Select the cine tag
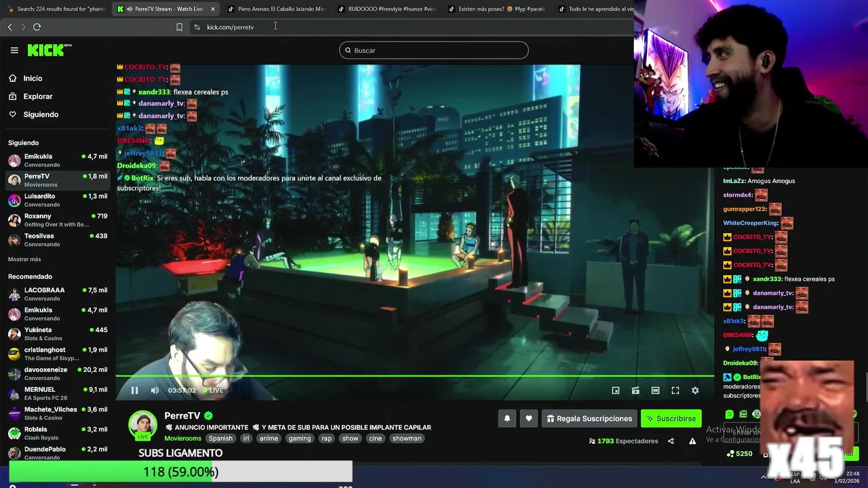The width and height of the screenshot is (868, 488). (375, 439)
